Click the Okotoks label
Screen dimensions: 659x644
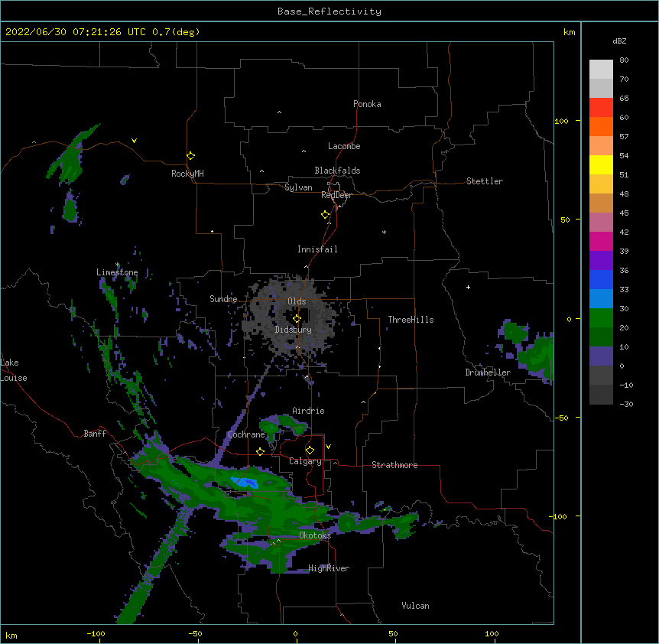(315, 535)
